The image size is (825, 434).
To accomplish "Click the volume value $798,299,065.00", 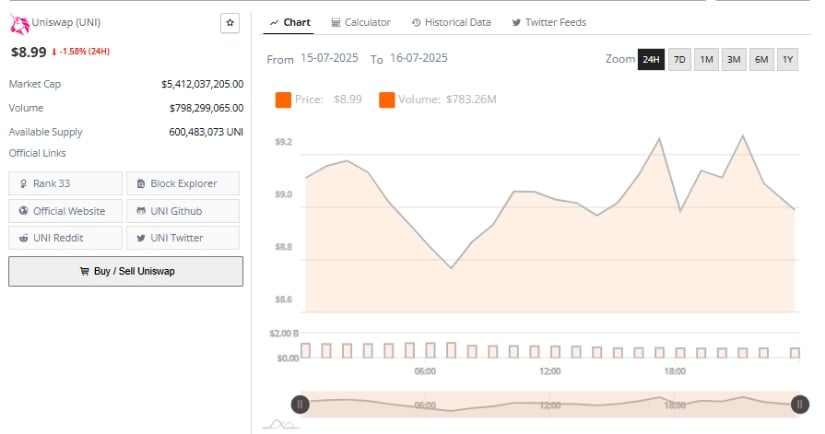I will click(206, 108).
